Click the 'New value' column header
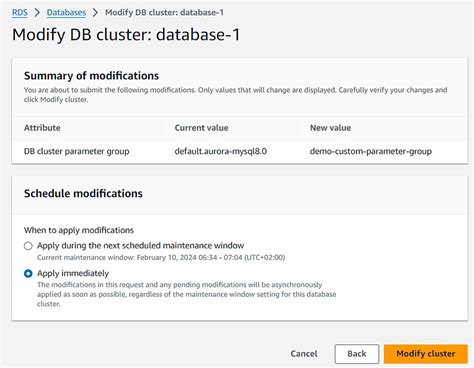This screenshot has height=368, width=474. [x=330, y=128]
